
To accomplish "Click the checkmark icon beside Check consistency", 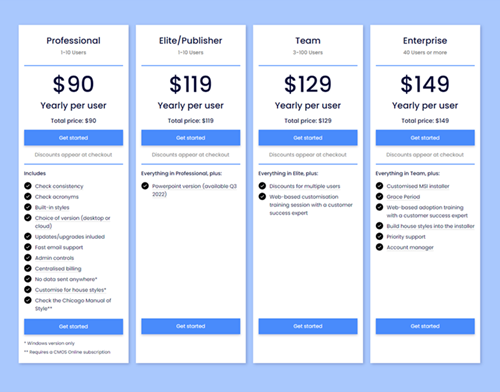I will (28, 186).
